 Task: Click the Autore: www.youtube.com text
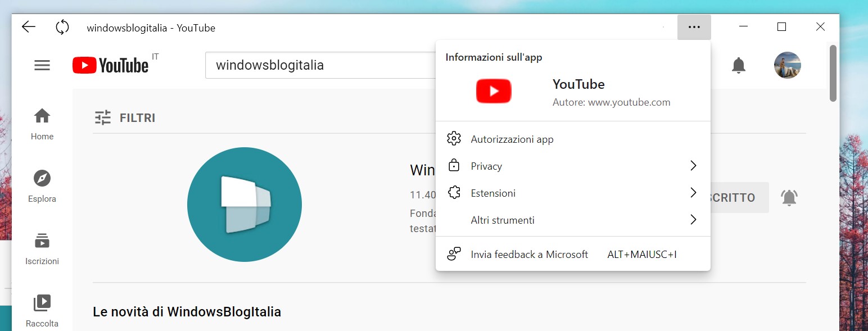611,102
